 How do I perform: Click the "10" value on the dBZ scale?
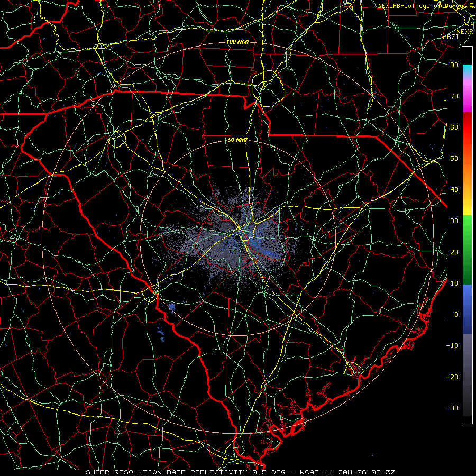pyautogui.click(x=454, y=283)
